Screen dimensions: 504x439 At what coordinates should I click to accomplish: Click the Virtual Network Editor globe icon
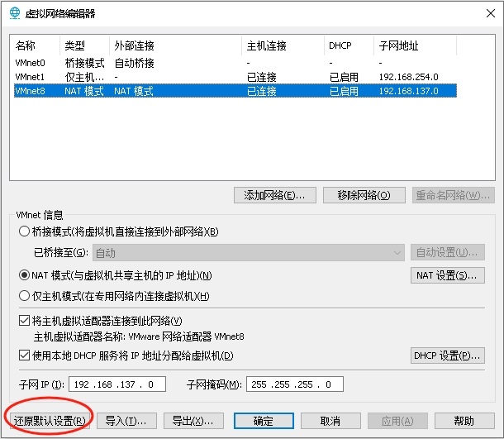tap(15, 13)
